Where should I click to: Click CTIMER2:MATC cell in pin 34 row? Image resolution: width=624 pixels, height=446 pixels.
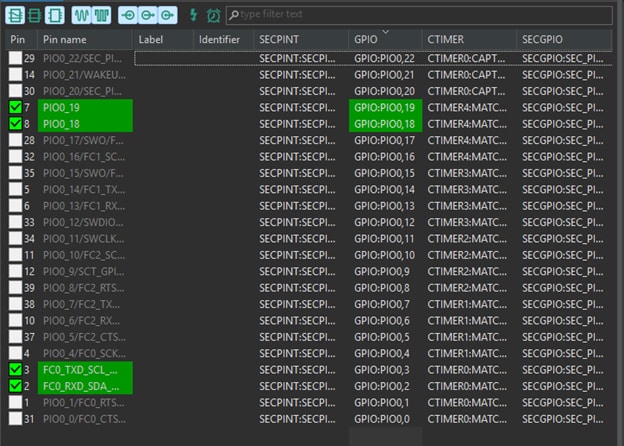point(469,238)
